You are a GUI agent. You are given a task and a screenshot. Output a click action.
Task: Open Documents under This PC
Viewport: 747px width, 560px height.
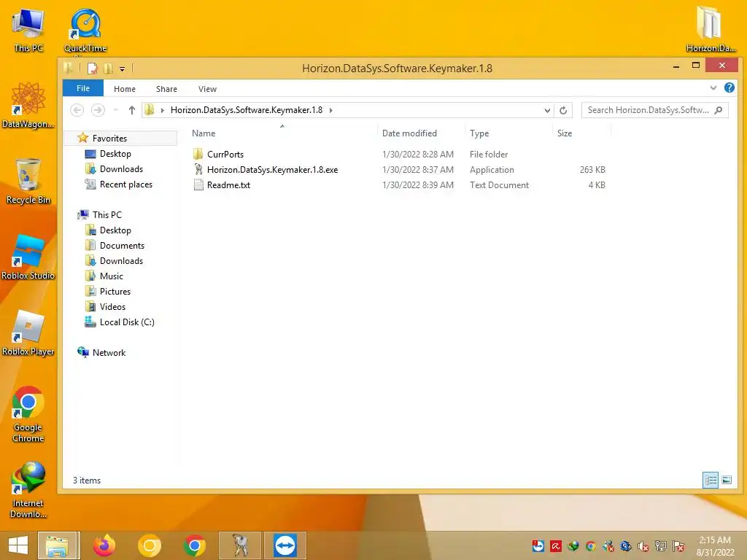click(122, 245)
